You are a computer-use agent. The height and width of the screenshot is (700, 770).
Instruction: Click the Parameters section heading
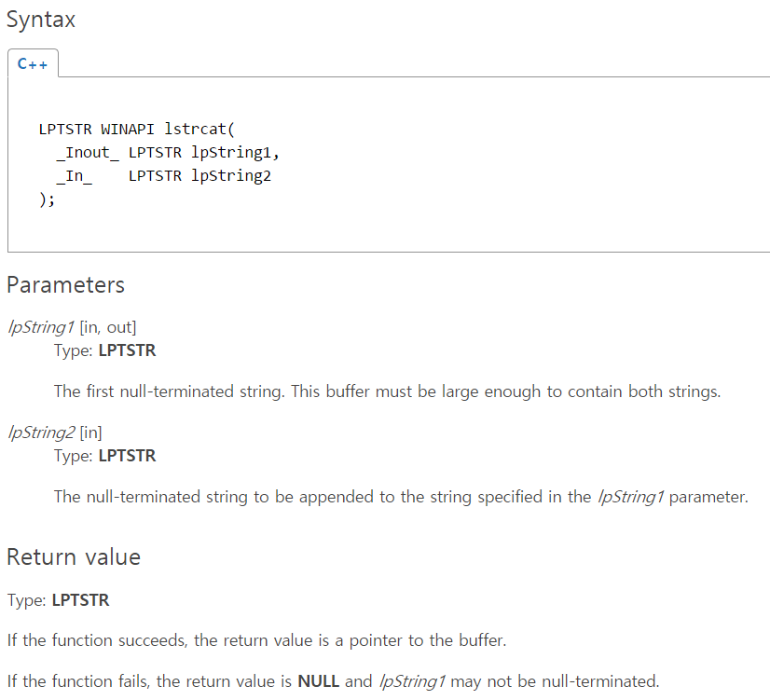point(65,284)
